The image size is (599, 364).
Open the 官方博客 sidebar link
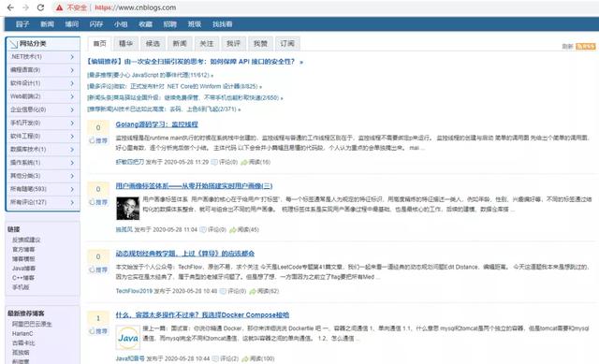click(23, 250)
